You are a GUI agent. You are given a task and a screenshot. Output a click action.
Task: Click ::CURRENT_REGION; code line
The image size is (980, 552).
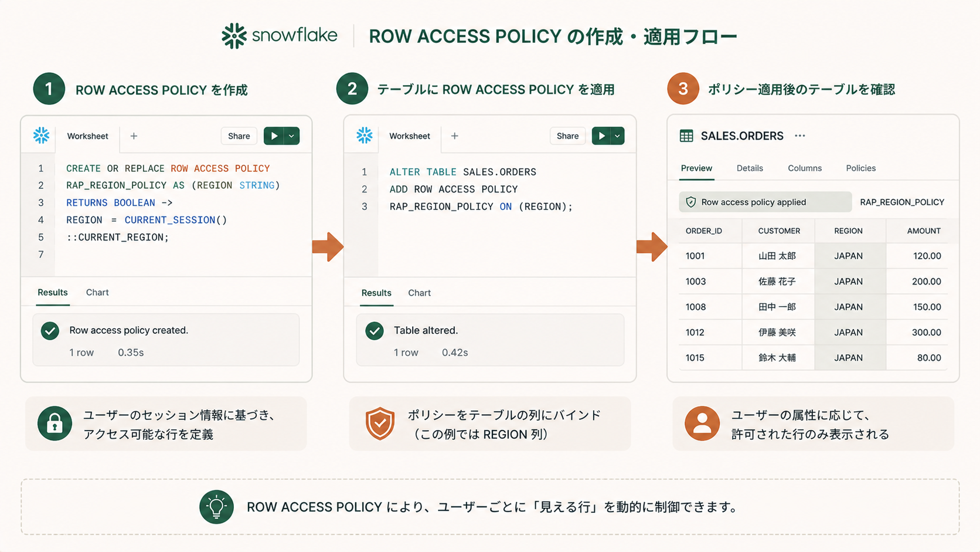point(117,238)
